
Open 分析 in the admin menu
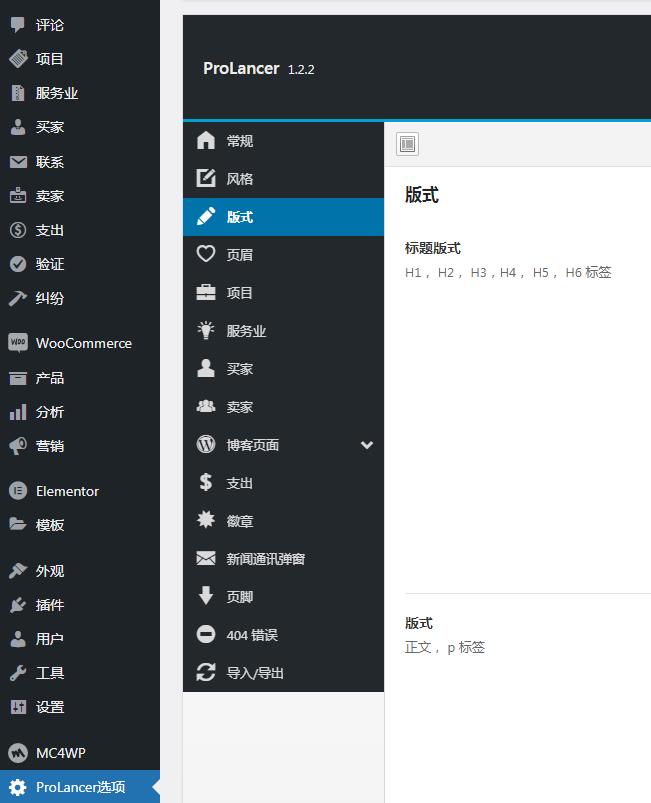80,412
